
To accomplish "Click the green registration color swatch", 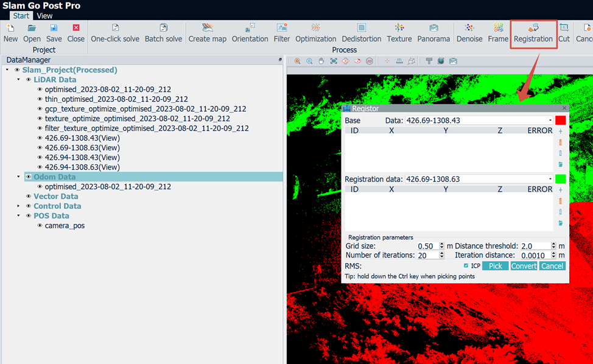I will (561, 179).
